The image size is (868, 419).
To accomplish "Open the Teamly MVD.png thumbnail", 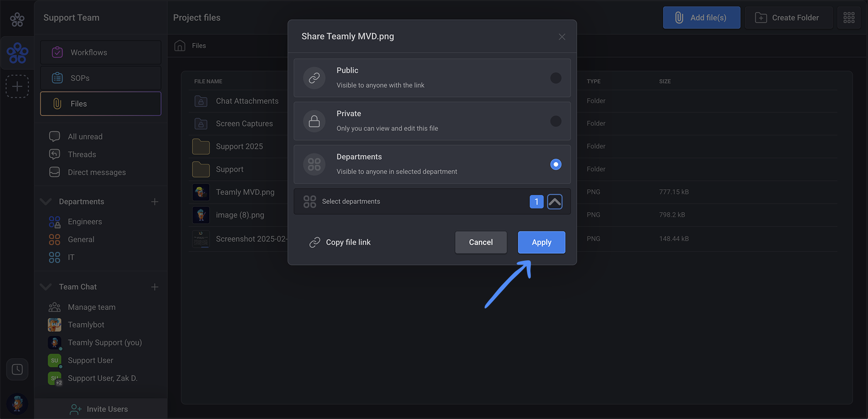I will tap(201, 192).
